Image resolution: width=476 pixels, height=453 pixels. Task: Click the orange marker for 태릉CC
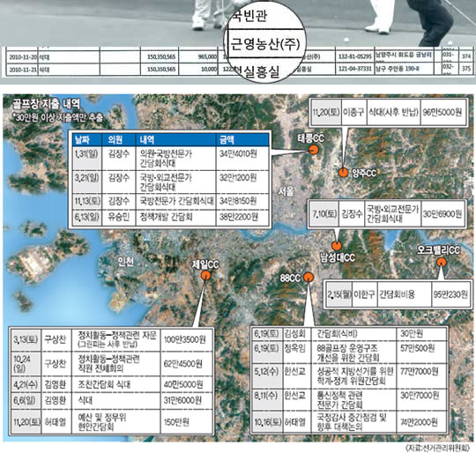pyautogui.click(x=313, y=150)
